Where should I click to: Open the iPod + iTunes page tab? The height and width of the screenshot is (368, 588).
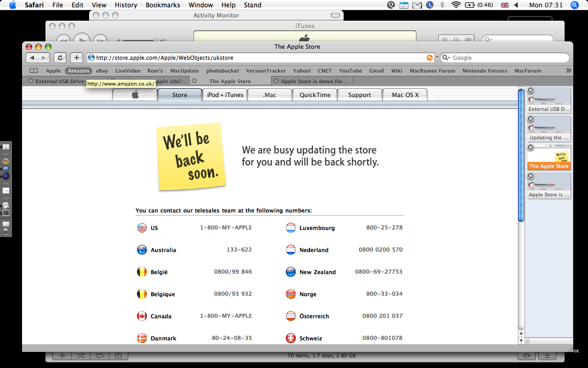click(x=225, y=95)
